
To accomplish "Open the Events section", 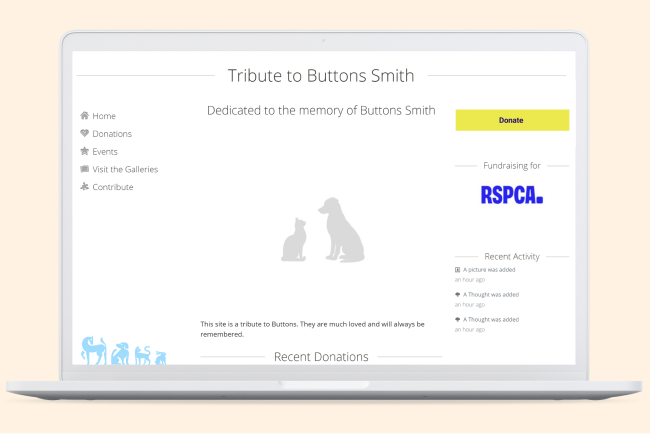I will click(105, 152).
